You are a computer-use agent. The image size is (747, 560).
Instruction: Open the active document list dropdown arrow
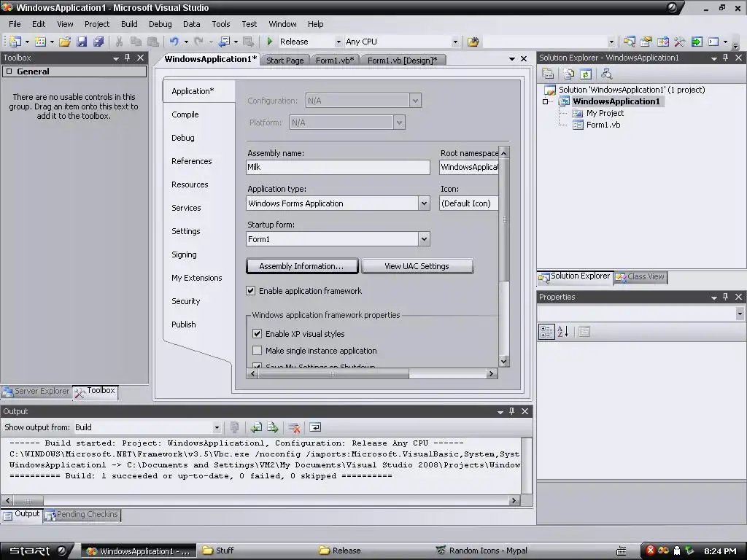pos(511,58)
